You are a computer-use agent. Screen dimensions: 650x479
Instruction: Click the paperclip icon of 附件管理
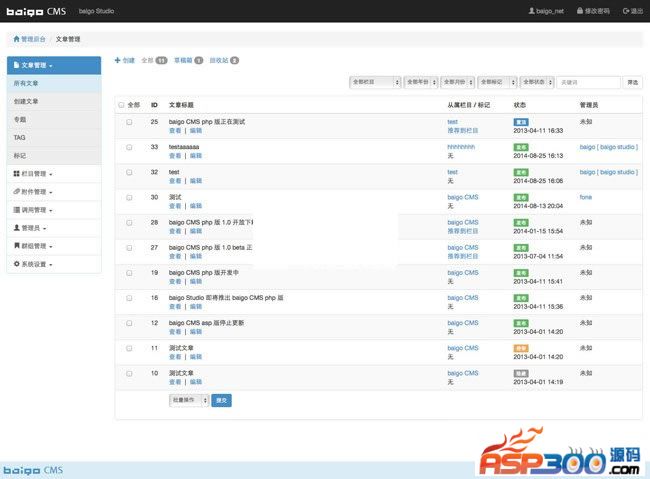(17, 192)
